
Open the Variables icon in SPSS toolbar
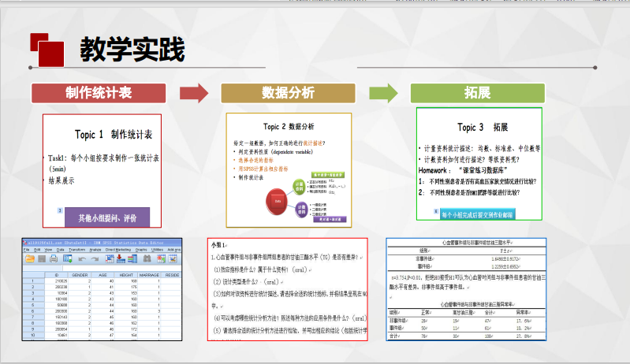point(132,259)
